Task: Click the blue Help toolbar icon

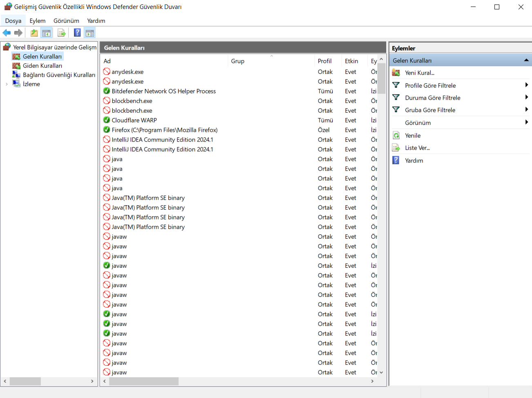Action: [x=77, y=33]
